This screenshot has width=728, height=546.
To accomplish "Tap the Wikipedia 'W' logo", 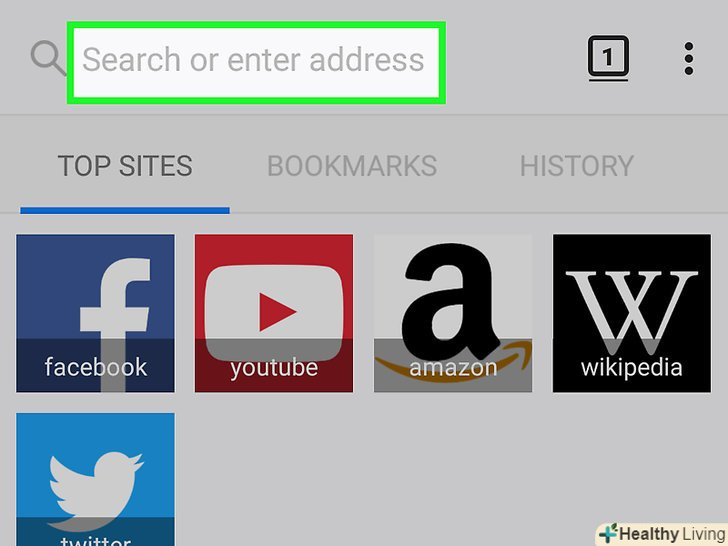I will (631, 311).
